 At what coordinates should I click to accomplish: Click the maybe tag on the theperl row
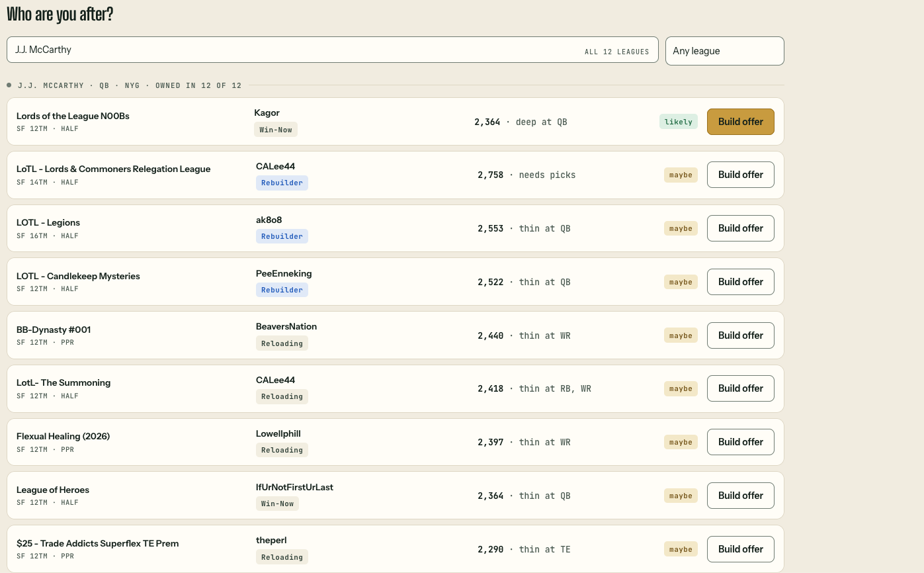tap(681, 549)
